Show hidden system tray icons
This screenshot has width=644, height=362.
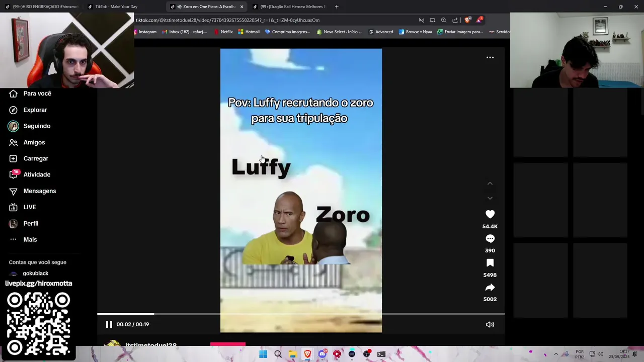point(556,354)
